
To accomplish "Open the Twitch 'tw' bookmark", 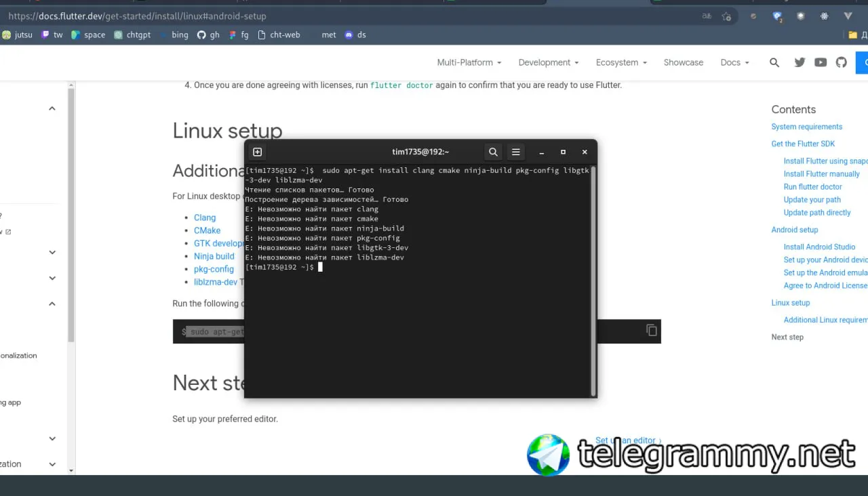I will click(52, 35).
